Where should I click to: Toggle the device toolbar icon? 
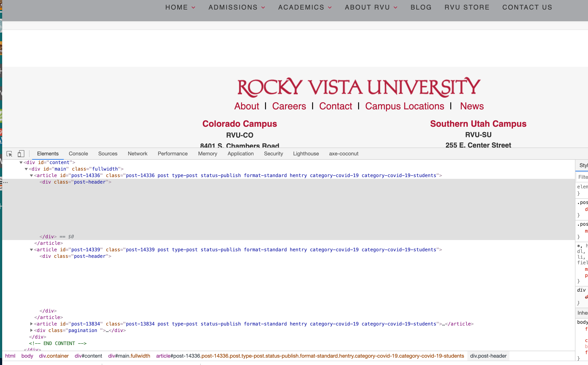21,154
